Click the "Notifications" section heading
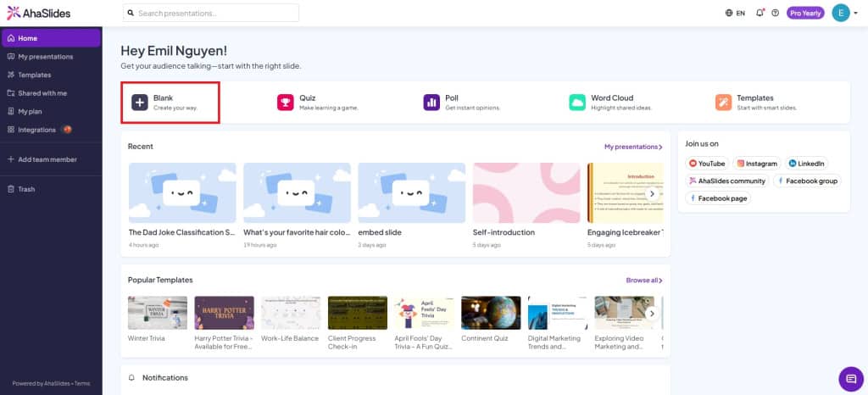The image size is (868, 395). pyautogui.click(x=165, y=378)
